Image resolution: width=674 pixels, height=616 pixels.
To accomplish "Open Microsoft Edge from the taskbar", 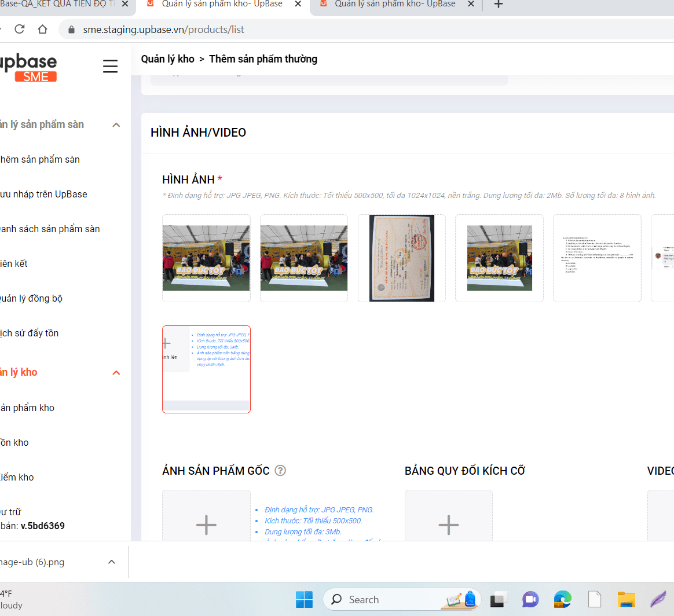I will click(x=561, y=599).
